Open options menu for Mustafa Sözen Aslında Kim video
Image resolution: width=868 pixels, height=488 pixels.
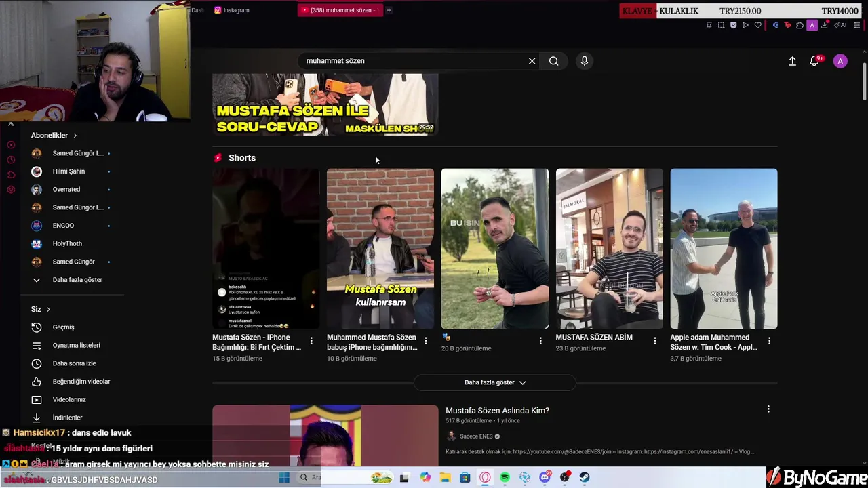coord(768,409)
